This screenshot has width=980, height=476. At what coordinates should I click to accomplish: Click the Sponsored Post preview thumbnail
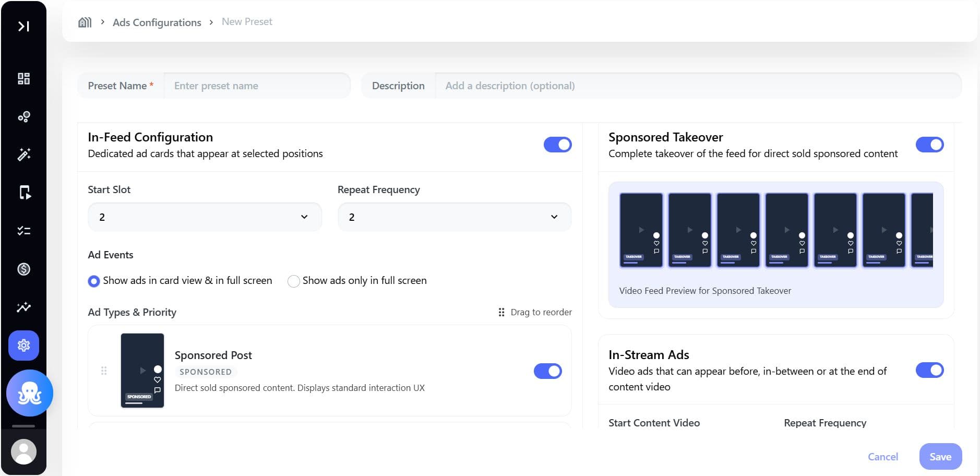click(142, 371)
